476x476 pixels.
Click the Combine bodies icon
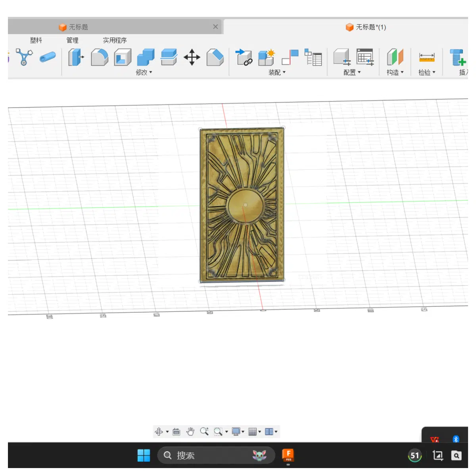[146, 57]
